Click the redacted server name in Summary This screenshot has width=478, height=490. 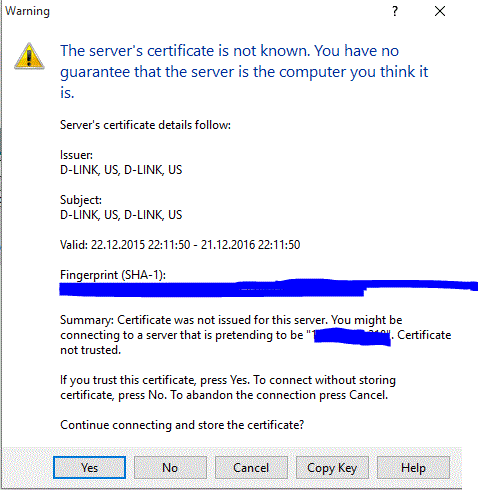352,337
